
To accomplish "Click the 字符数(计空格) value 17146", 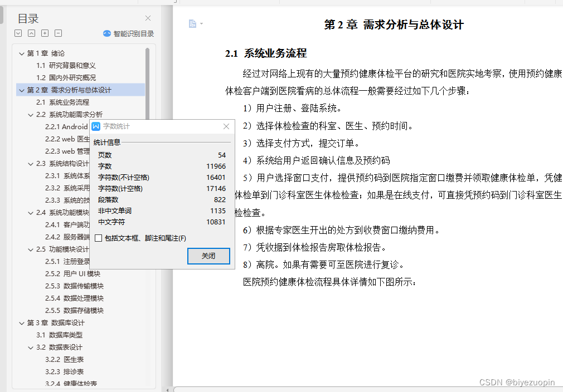I will click(x=216, y=188).
